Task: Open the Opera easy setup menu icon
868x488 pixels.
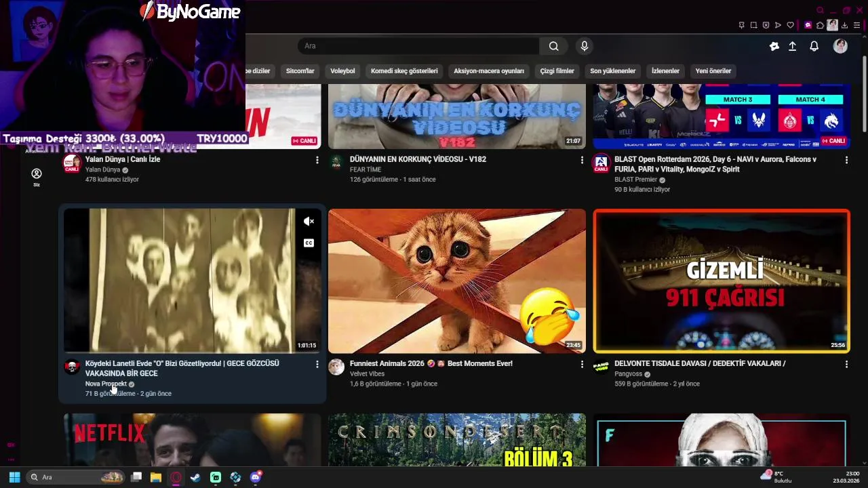Action: tap(857, 25)
